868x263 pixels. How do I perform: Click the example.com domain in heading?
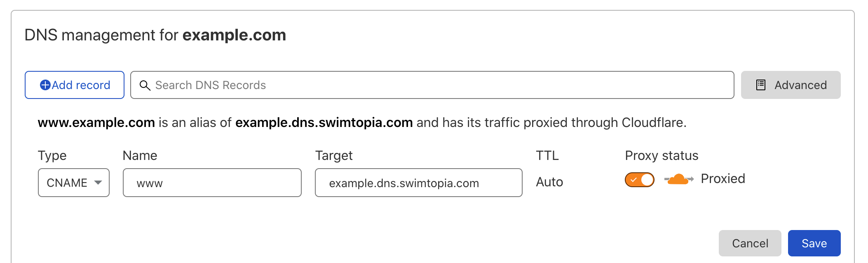click(x=234, y=35)
